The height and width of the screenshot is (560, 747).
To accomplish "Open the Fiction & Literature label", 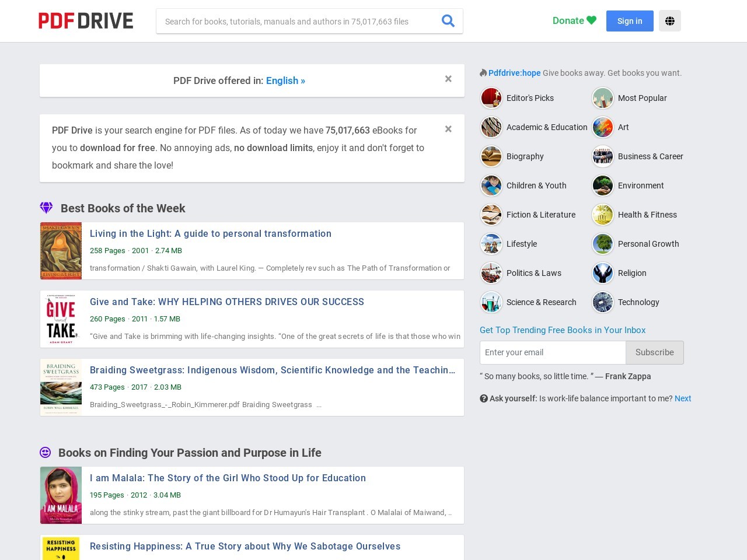I will (x=541, y=215).
